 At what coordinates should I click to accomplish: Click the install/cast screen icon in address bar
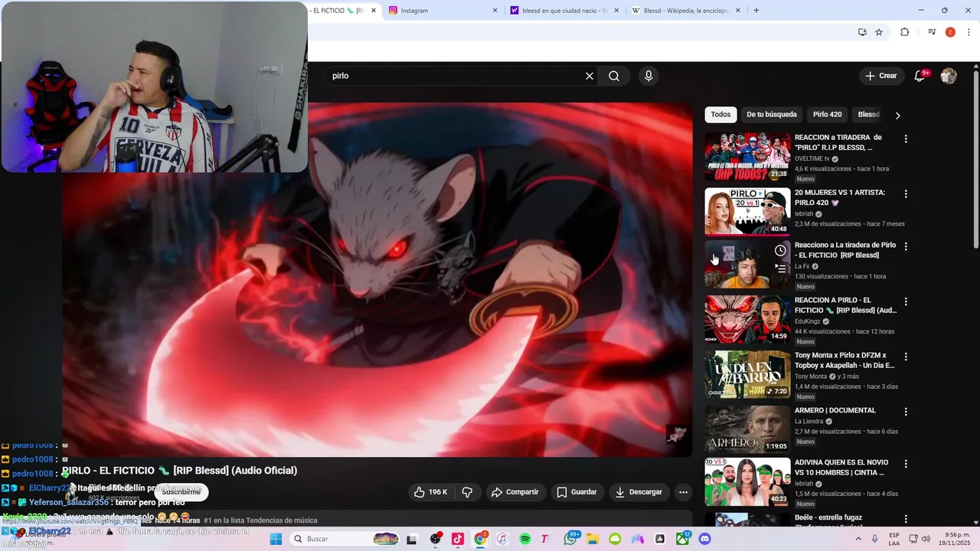point(862,32)
